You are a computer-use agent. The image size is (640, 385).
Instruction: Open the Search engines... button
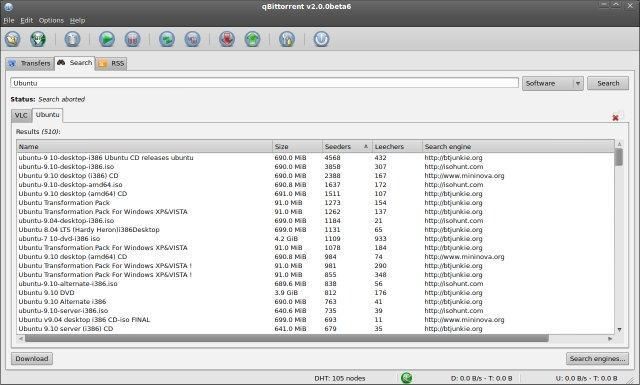(597, 358)
